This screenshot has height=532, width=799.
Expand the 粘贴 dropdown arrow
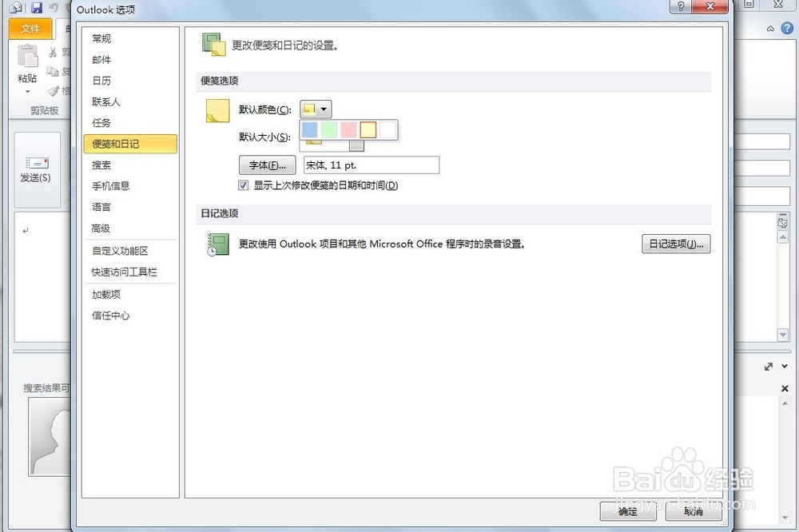point(27,92)
